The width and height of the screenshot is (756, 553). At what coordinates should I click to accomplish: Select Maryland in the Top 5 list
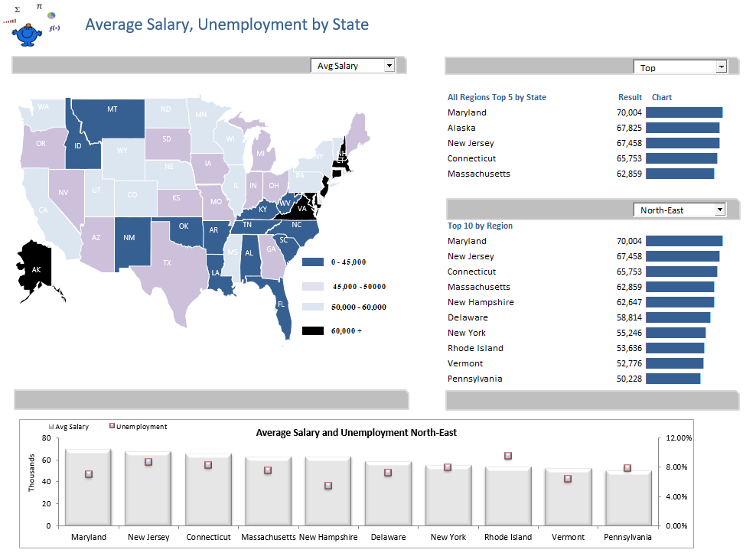point(467,112)
